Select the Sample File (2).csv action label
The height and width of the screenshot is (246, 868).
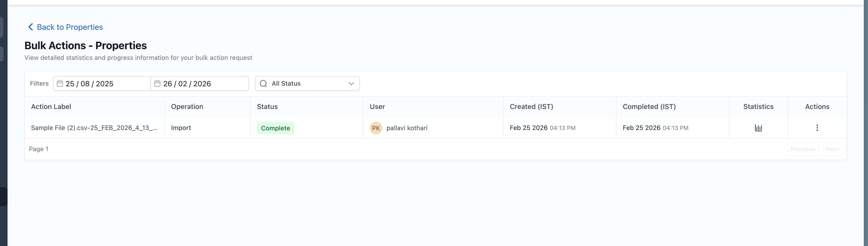[x=94, y=128]
